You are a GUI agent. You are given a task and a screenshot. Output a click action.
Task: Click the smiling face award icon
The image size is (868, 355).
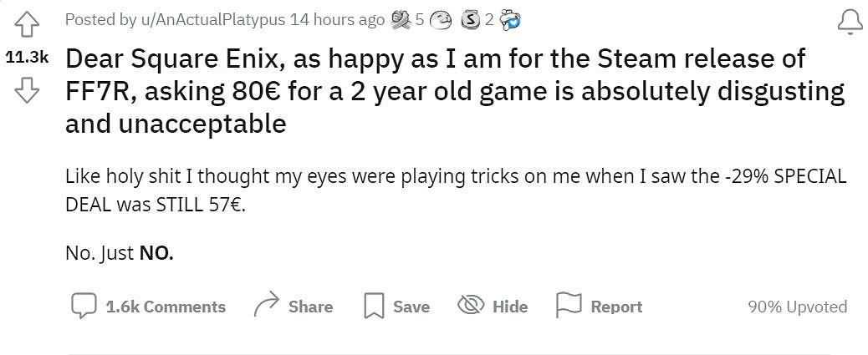[x=440, y=19]
